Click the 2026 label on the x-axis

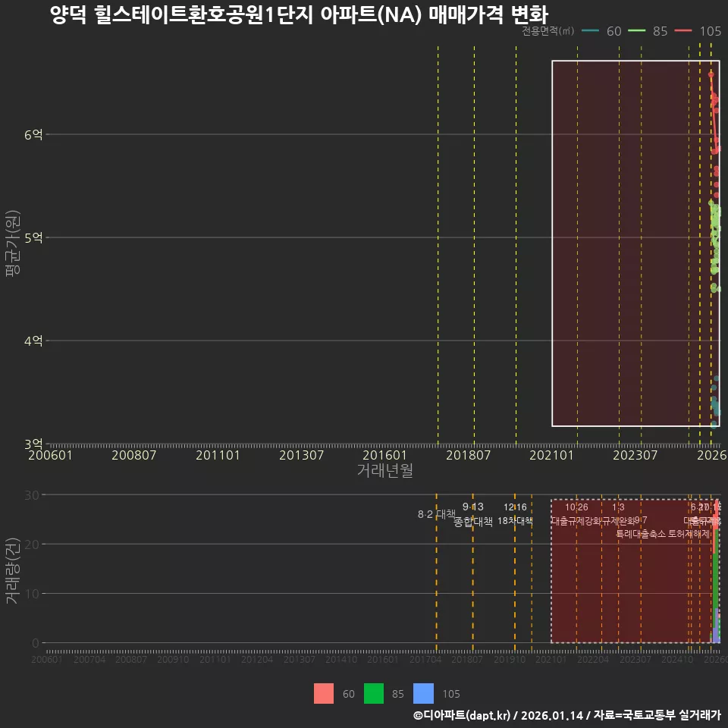[713, 455]
